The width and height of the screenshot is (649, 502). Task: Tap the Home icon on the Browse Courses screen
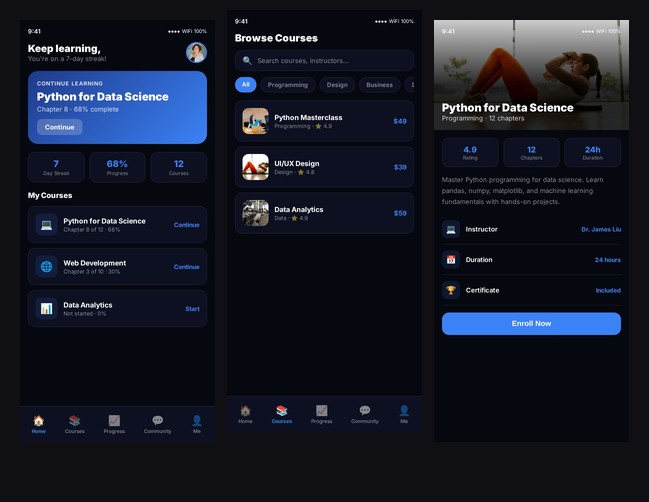pos(245,414)
